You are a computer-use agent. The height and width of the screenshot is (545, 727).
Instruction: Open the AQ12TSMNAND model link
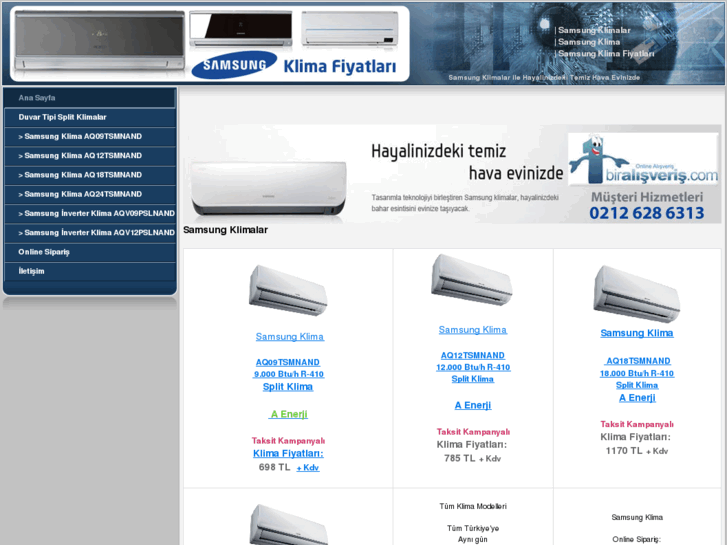coord(472,355)
